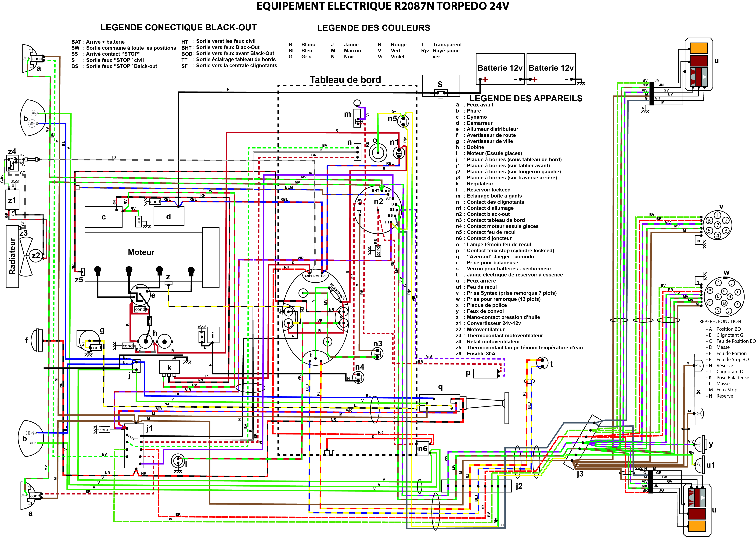Click the Radiateur box
The width and height of the screenshot is (756, 537).
[x=13, y=256]
